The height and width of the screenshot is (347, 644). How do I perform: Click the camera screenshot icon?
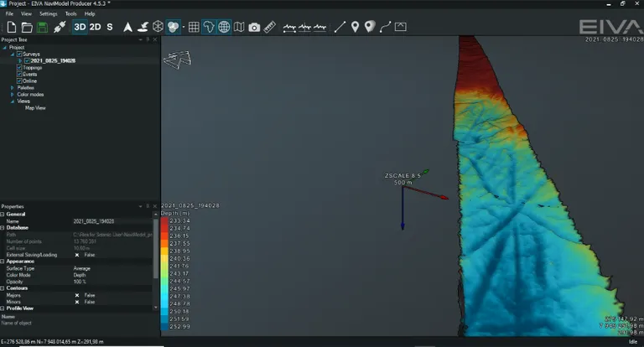tap(254, 27)
